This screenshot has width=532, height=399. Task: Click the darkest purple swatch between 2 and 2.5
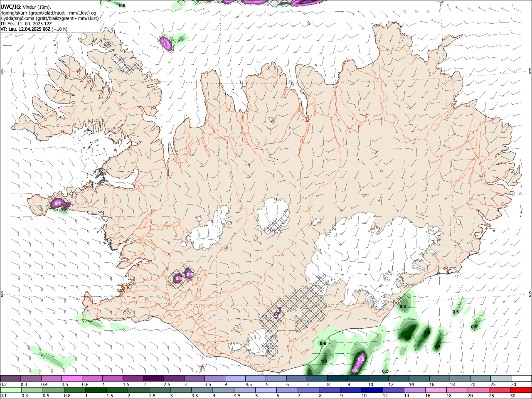(153, 378)
